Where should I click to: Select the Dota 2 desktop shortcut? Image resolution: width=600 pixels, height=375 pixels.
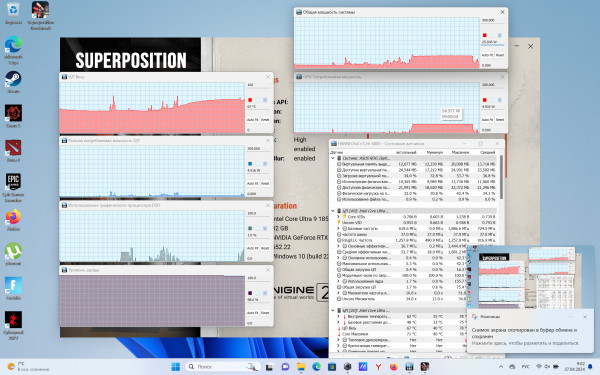click(x=13, y=151)
